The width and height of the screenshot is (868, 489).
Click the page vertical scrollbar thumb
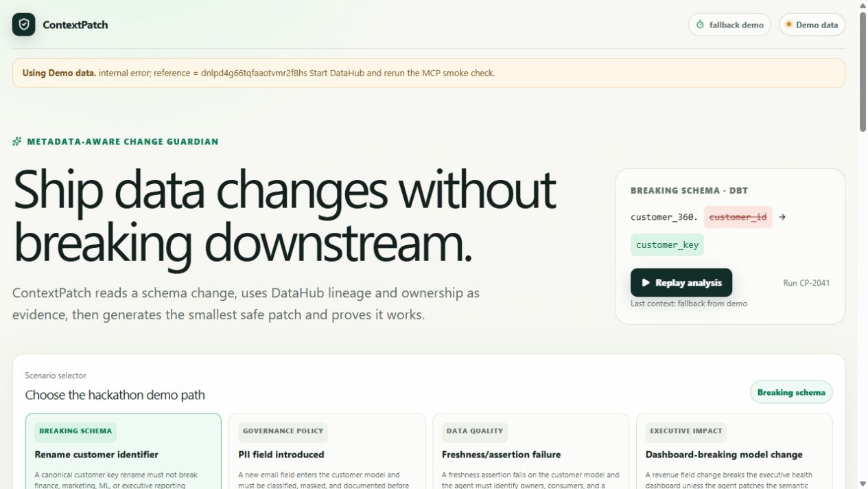point(863,71)
